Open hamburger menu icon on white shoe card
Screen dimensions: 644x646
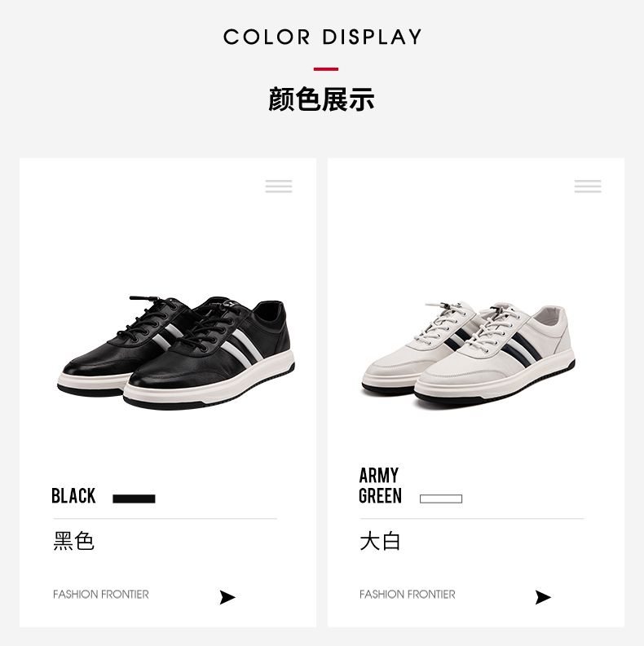(x=588, y=187)
